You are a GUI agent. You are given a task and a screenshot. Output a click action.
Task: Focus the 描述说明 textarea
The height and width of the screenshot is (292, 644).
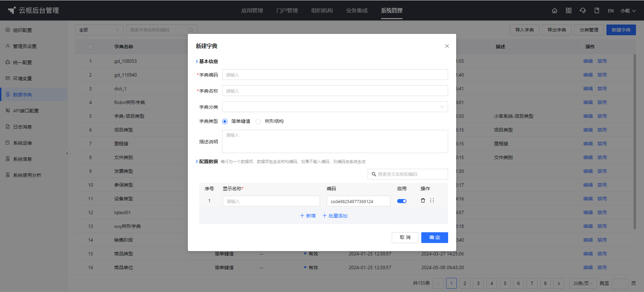[335, 141]
